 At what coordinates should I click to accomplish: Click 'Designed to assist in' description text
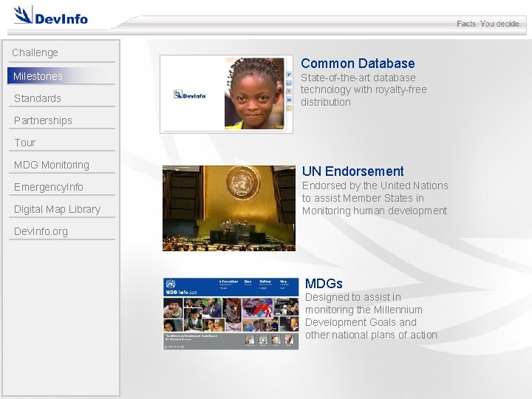353,297
